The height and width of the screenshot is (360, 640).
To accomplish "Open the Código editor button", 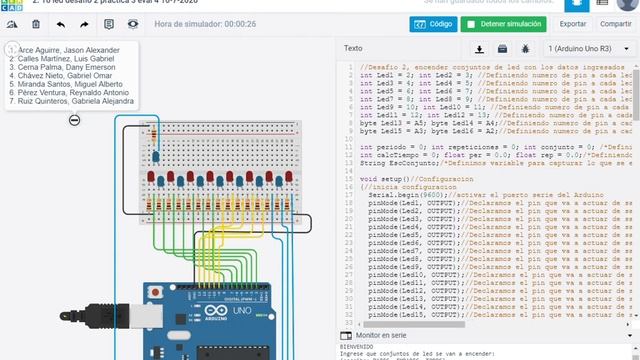I will 433,24.
